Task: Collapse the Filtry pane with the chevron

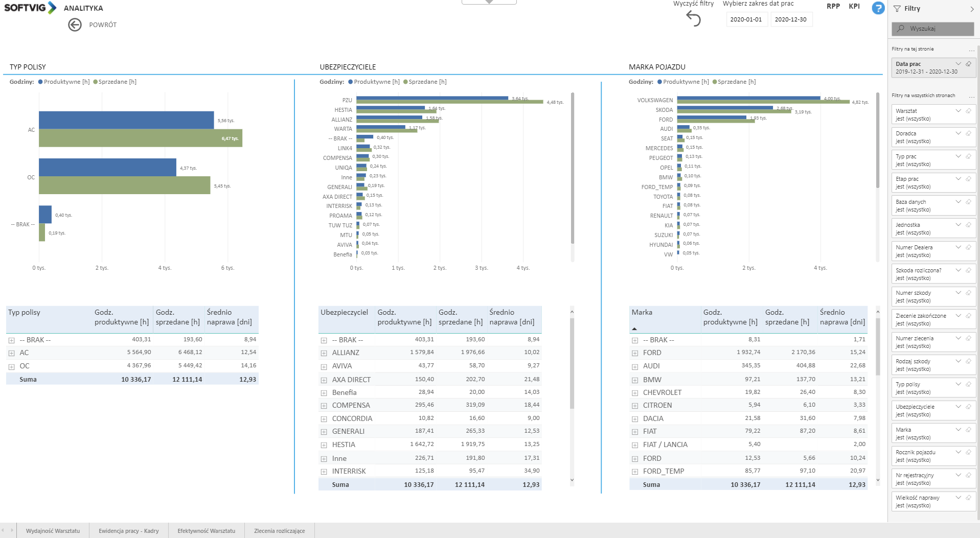Action: click(972, 9)
